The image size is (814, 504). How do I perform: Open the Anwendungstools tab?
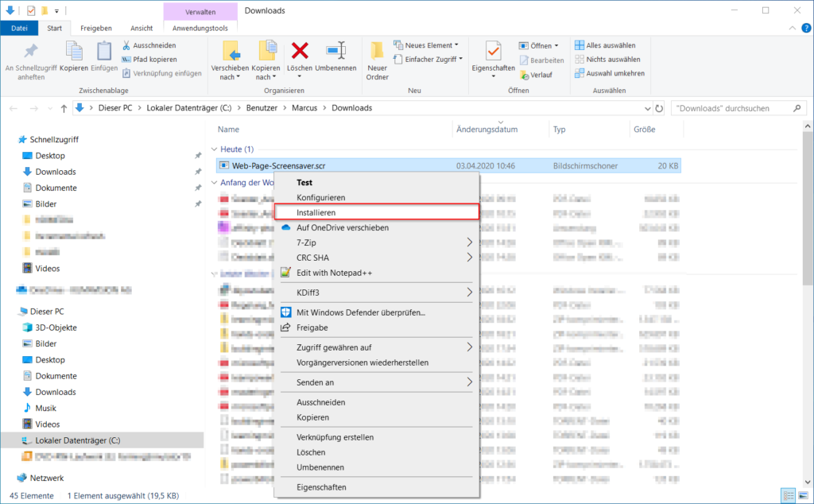(200, 28)
